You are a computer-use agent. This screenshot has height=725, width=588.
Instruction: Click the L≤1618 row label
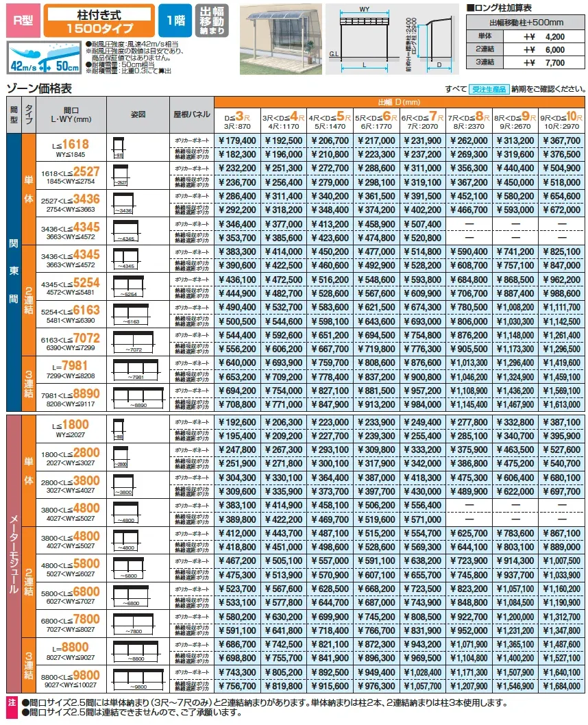[x=71, y=147]
